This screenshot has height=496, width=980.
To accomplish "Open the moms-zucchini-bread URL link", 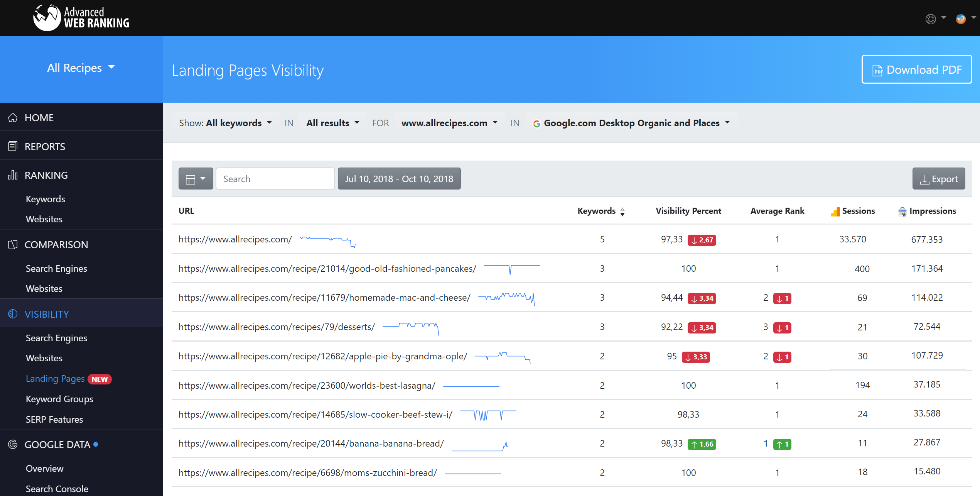I will pos(308,472).
